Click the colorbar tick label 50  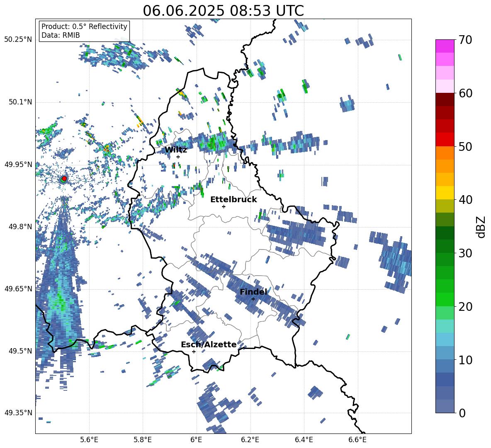click(x=465, y=146)
